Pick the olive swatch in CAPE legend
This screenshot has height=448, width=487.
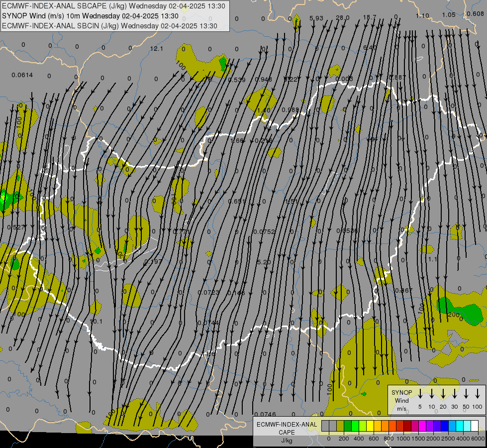(x=340, y=426)
